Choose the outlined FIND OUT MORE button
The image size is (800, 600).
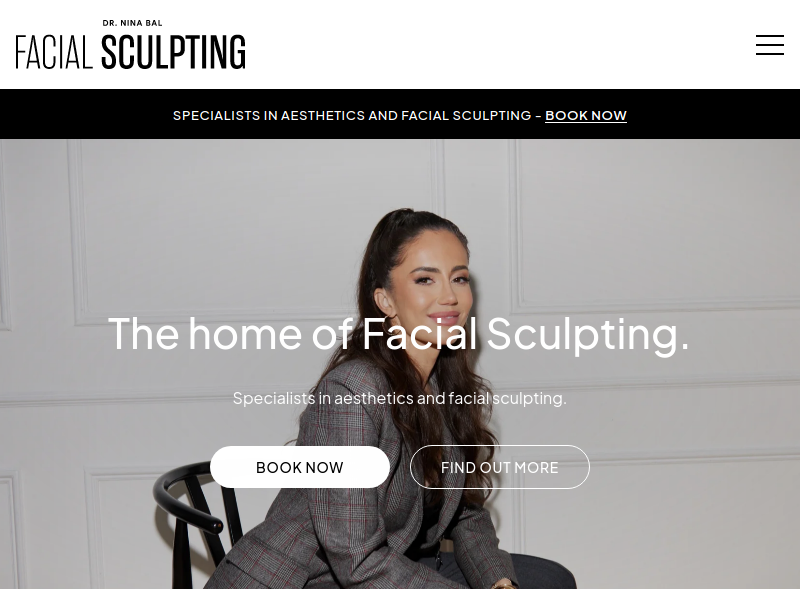coord(499,467)
